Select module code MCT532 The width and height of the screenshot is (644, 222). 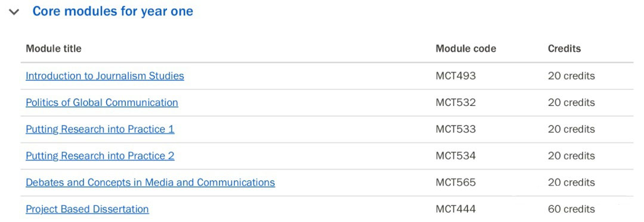click(456, 102)
